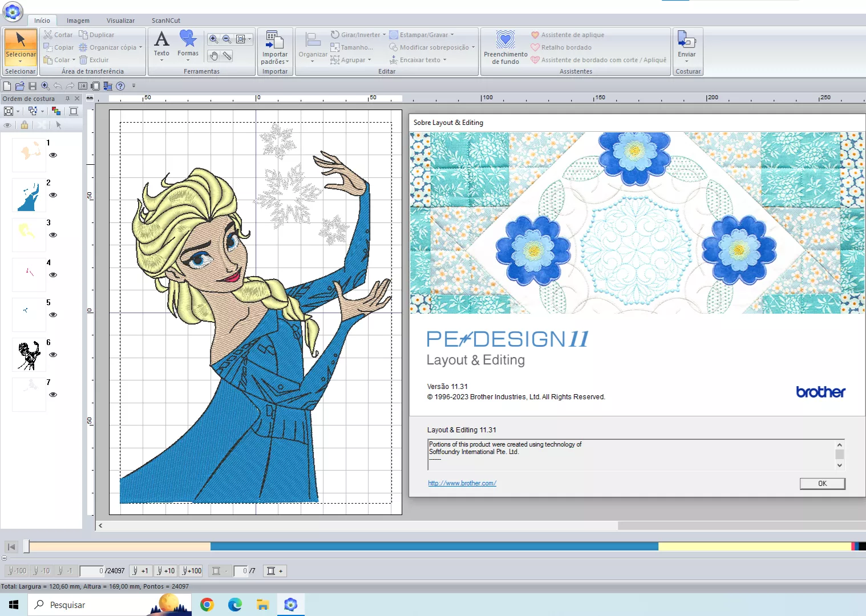Click Tamanho... in Editar group

pos(352,47)
